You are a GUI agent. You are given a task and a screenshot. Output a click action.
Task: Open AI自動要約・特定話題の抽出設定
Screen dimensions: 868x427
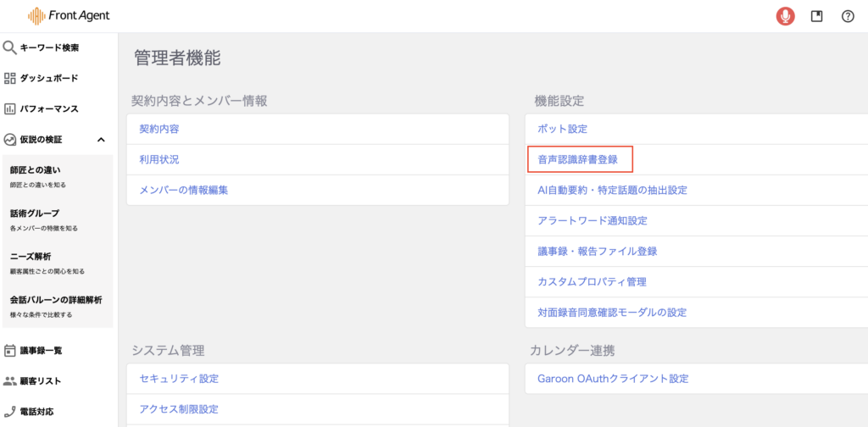[x=612, y=190]
